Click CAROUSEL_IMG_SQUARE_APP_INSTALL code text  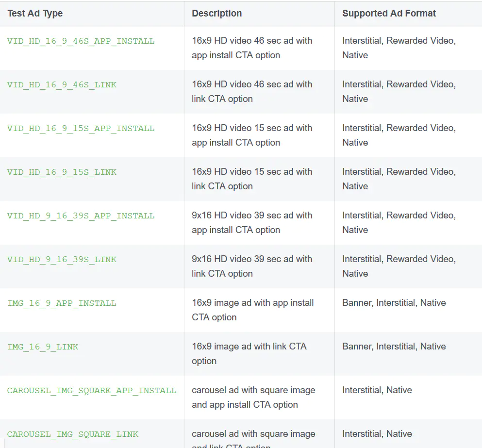(92, 391)
